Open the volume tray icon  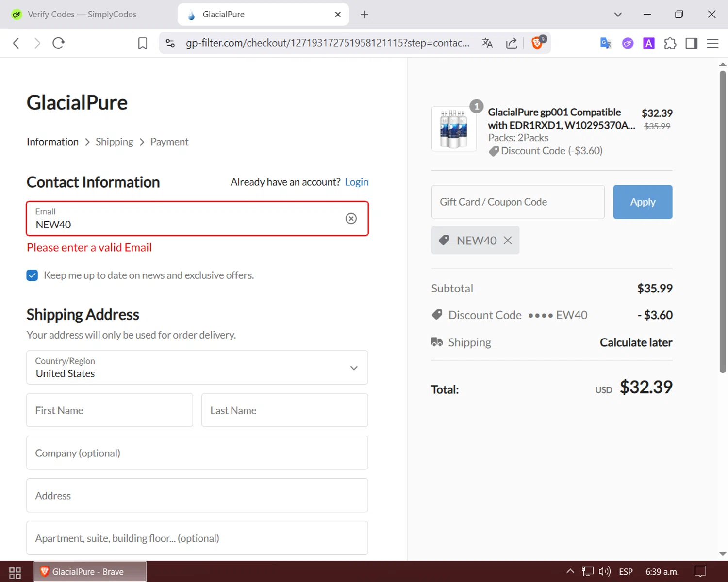tap(605, 572)
